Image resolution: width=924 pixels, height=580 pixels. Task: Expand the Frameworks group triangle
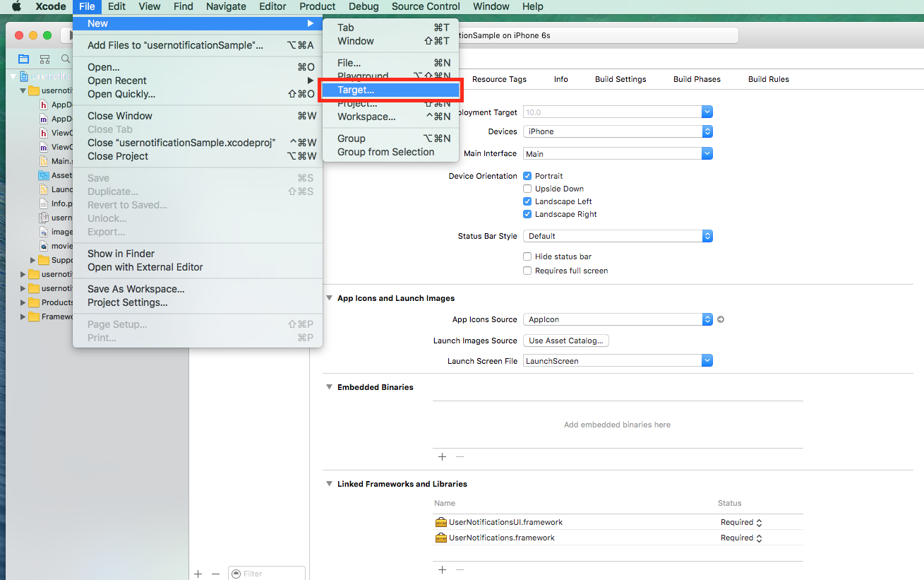tap(23, 316)
